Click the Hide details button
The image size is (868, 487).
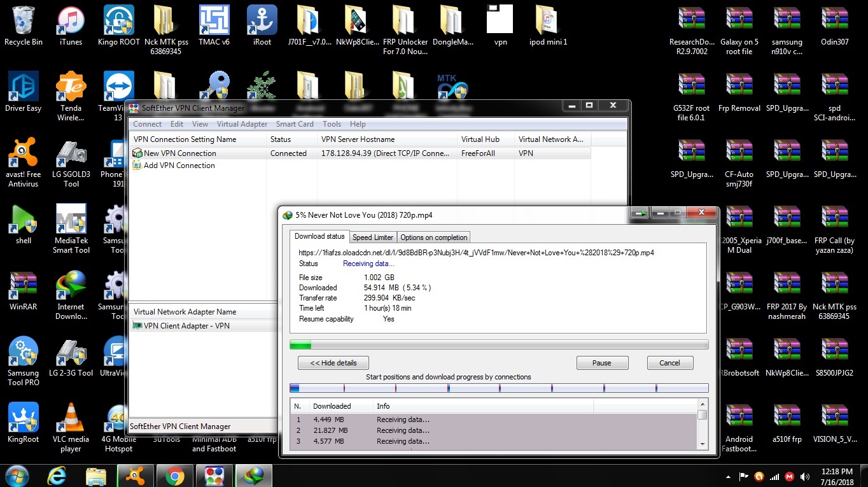click(x=333, y=363)
